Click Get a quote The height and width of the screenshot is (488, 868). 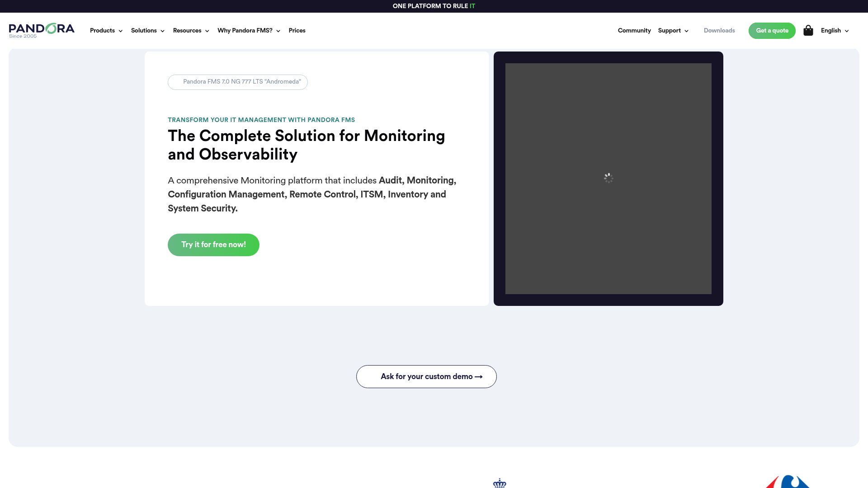tap(772, 30)
